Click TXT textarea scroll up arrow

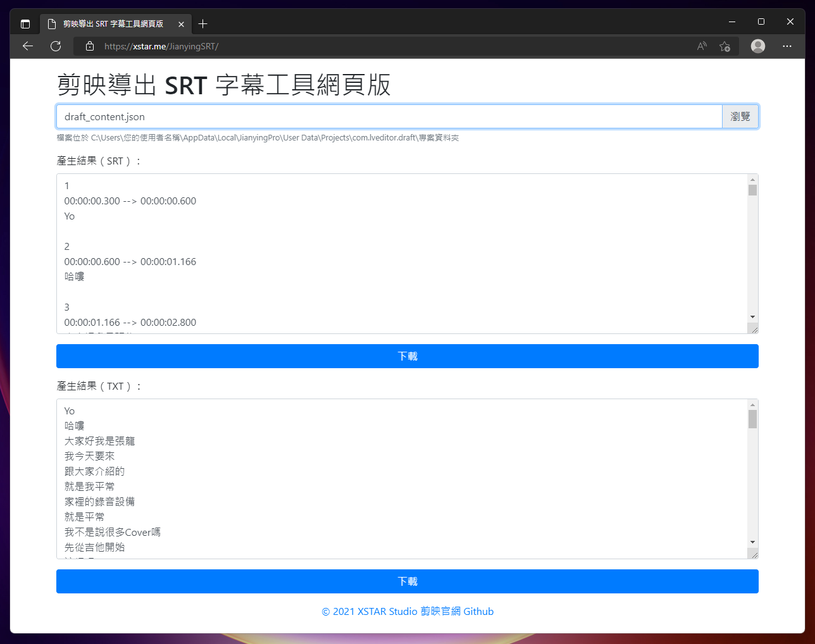point(752,405)
